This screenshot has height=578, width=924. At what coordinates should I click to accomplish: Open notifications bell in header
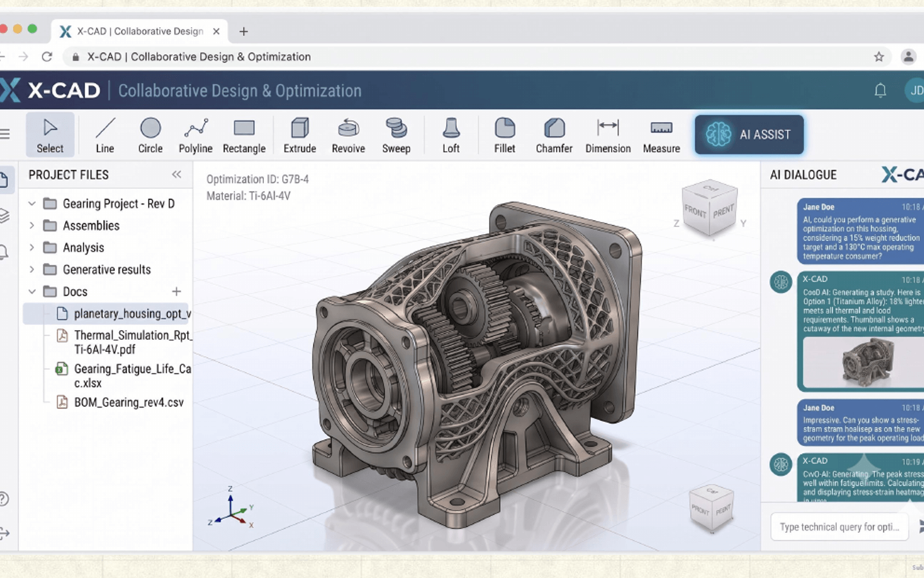tap(880, 90)
